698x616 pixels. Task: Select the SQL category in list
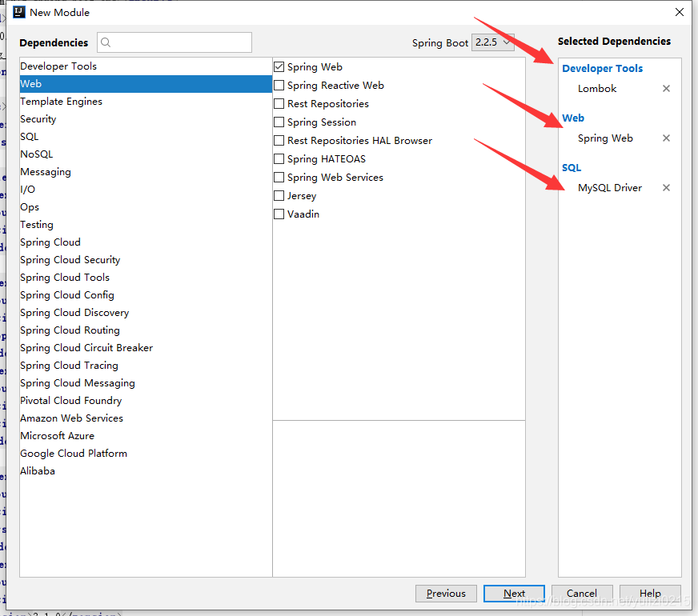coord(30,137)
